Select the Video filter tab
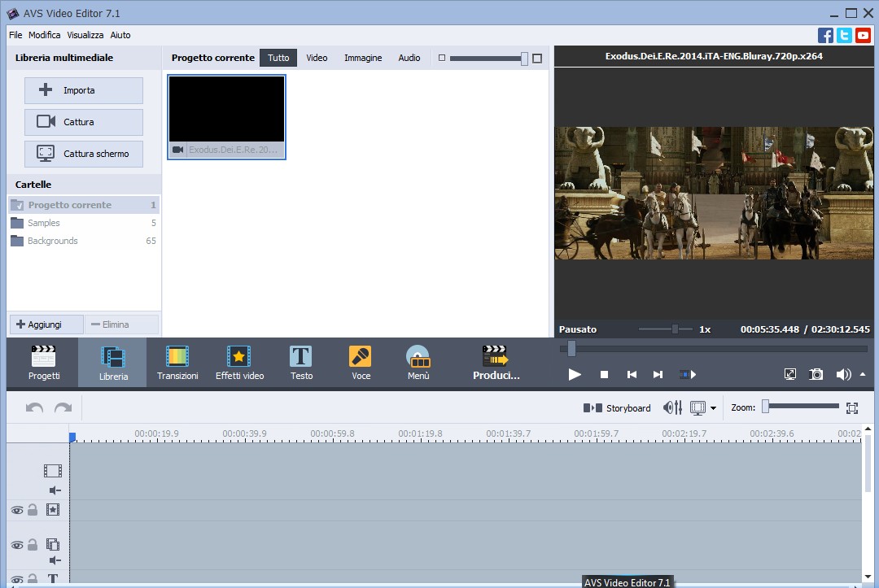879x588 pixels. [317, 58]
